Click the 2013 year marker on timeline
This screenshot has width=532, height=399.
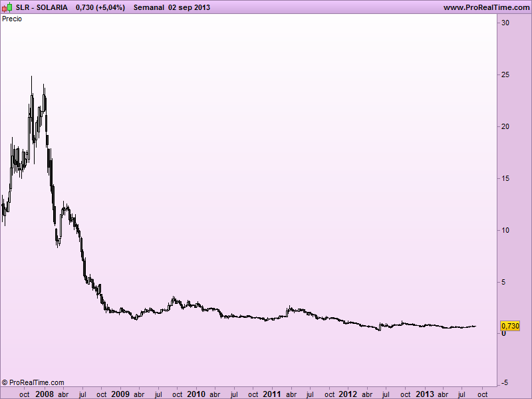[425, 394]
